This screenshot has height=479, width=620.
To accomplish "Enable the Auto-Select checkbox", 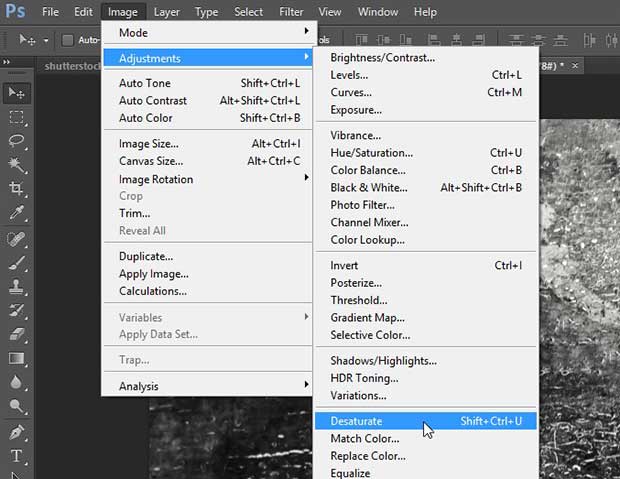I will [x=67, y=40].
